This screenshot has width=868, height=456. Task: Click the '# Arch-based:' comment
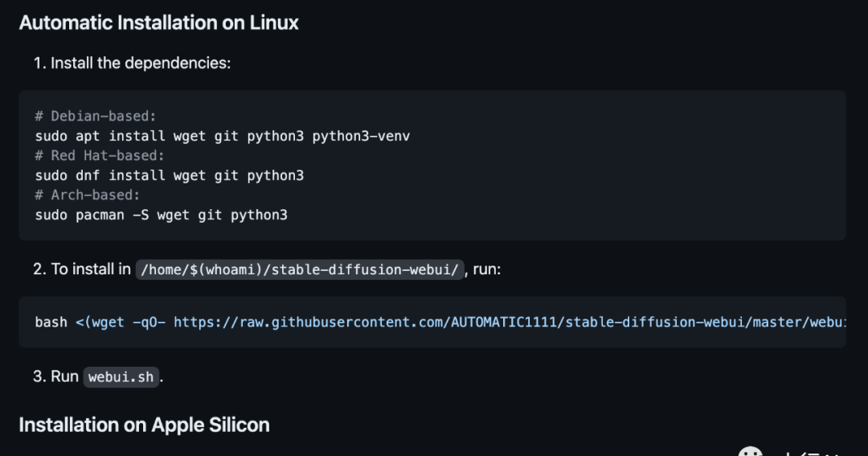click(88, 195)
